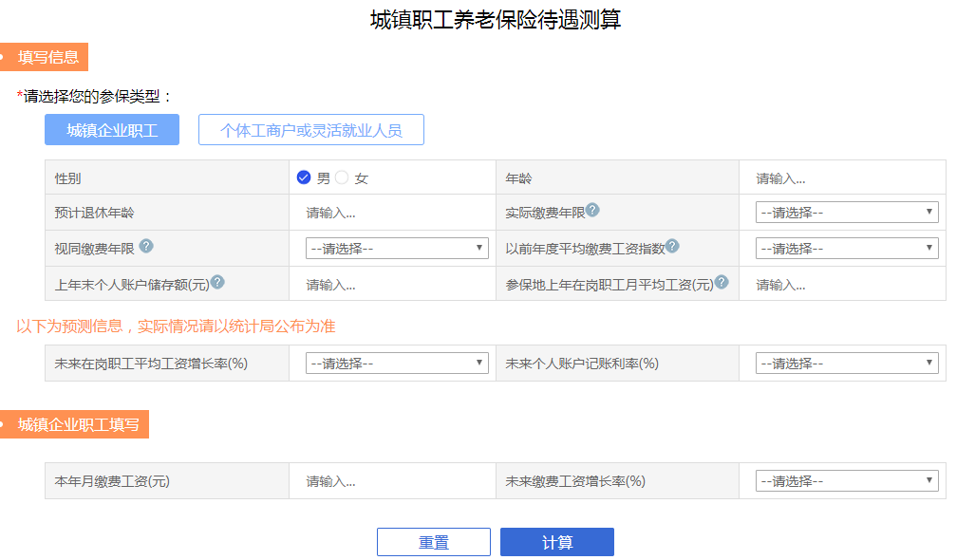Select the 男 radio button
This screenshot has width=975, height=560.
[304, 177]
